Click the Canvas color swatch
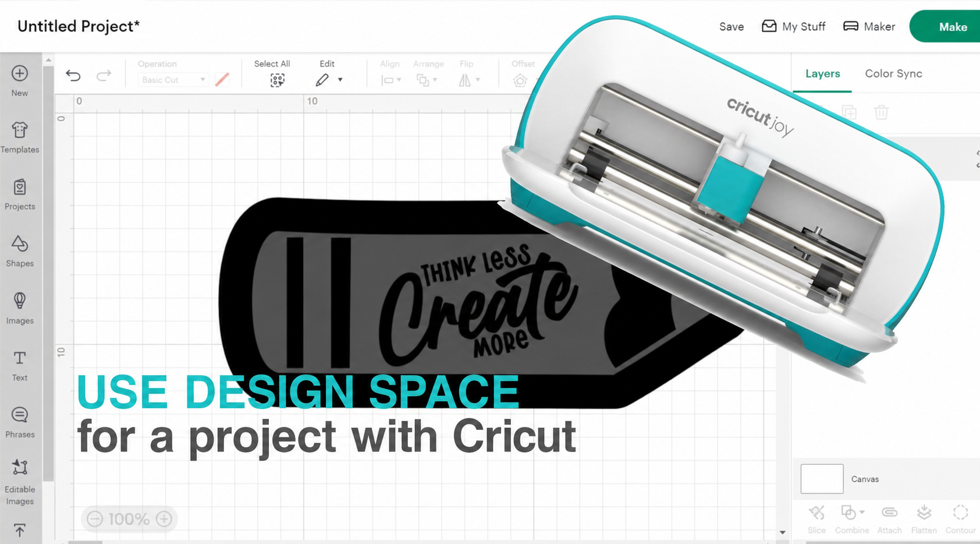This screenshot has height=544, width=980. pyautogui.click(x=822, y=479)
